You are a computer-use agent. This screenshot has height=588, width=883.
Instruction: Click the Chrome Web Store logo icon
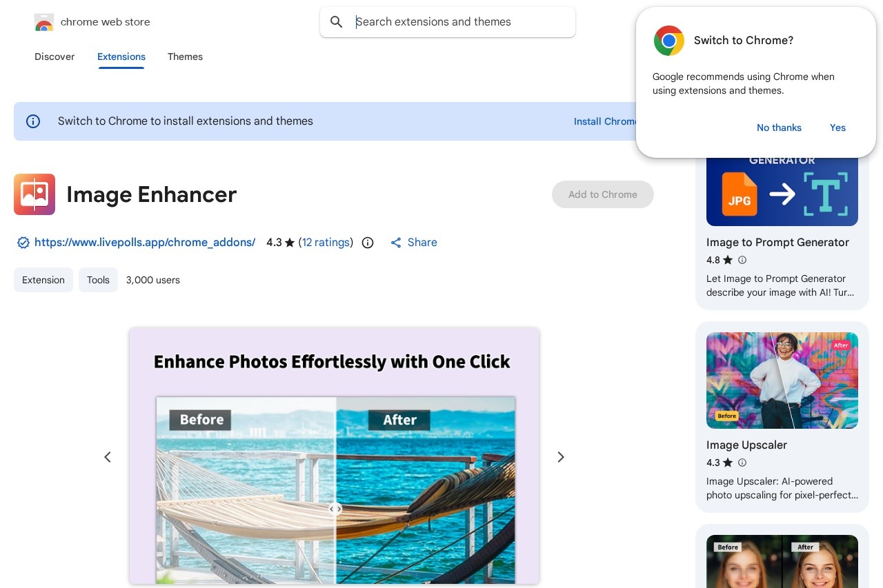43,21
